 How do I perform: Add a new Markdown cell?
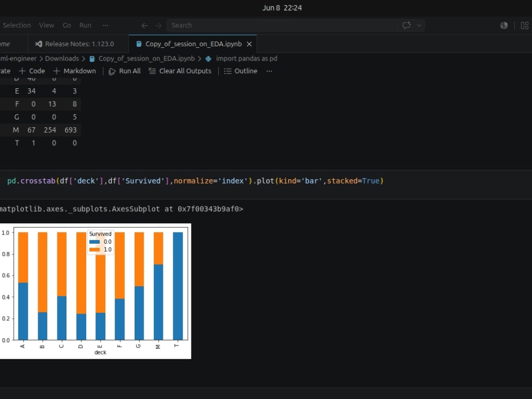pos(74,71)
